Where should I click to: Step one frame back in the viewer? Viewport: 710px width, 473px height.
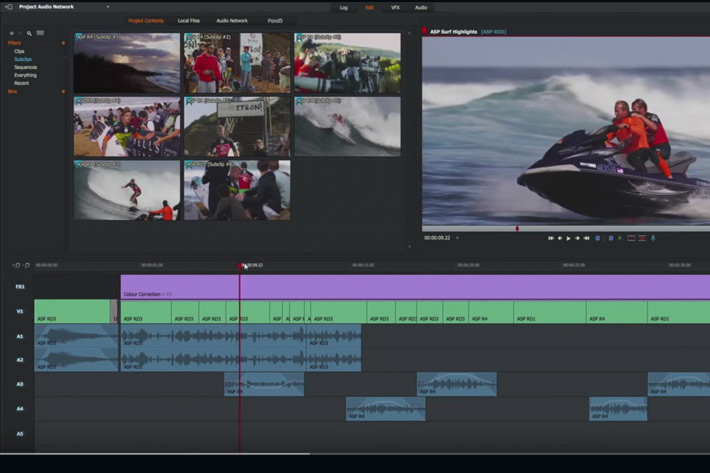pyautogui.click(x=560, y=238)
